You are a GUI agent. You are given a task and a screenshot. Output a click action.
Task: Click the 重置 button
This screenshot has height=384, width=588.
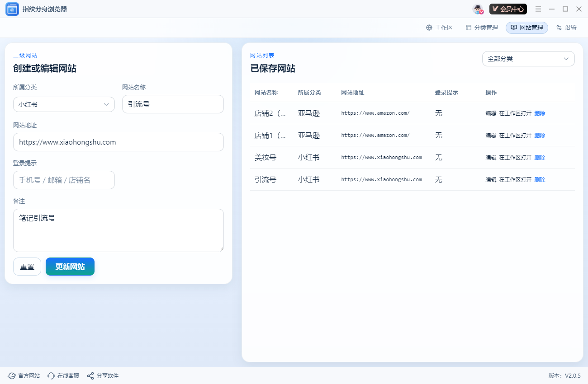27,267
